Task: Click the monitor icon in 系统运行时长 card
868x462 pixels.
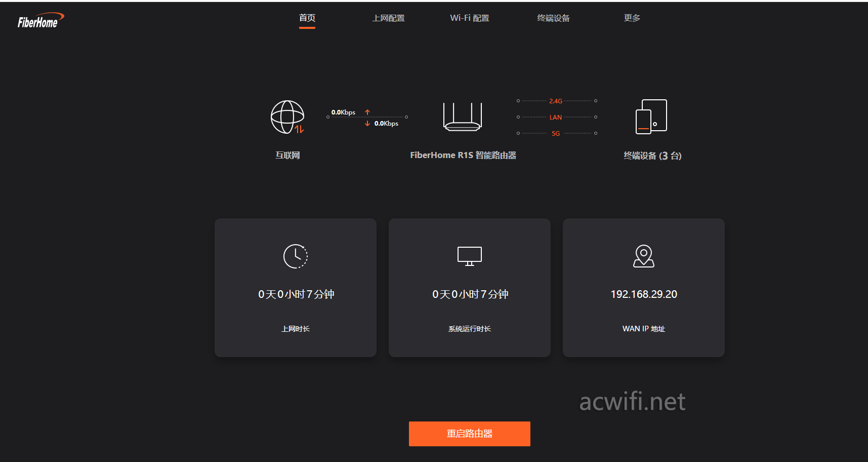Action: click(x=470, y=256)
